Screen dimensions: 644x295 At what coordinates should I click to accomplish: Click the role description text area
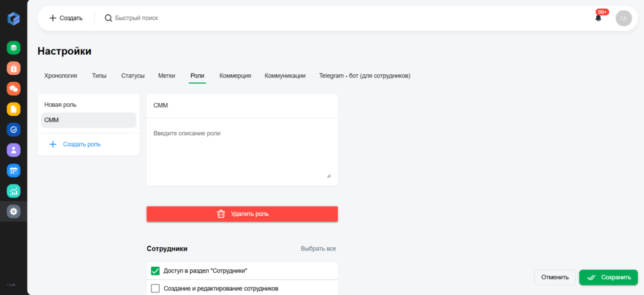[242, 152]
